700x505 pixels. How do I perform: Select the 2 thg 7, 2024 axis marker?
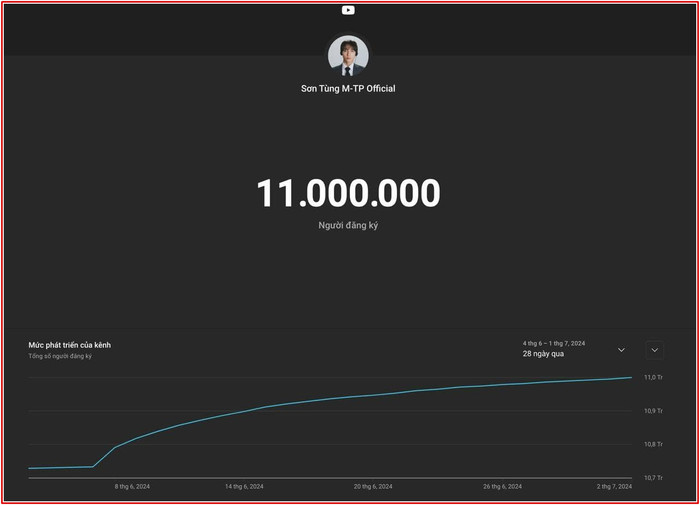(613, 487)
